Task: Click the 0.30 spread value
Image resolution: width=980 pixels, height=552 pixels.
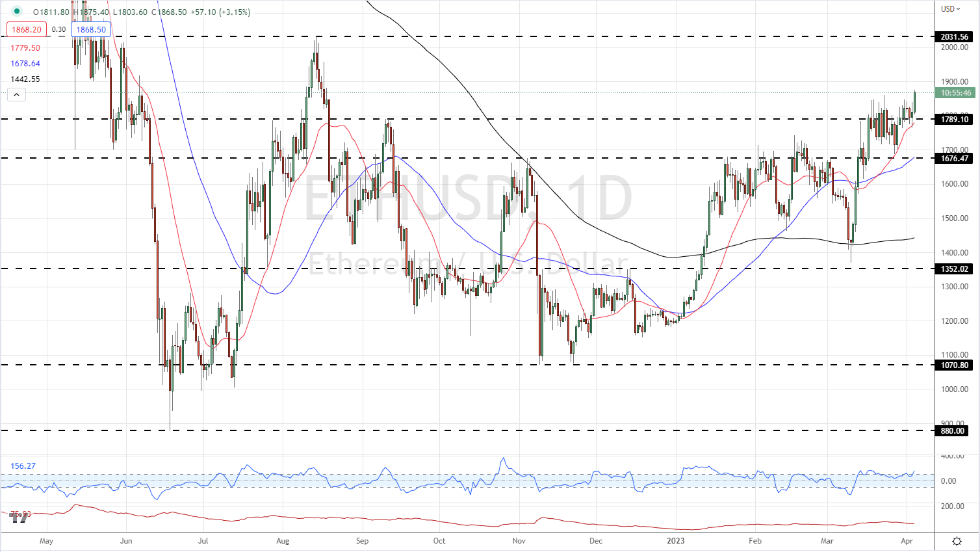Action: (x=59, y=29)
